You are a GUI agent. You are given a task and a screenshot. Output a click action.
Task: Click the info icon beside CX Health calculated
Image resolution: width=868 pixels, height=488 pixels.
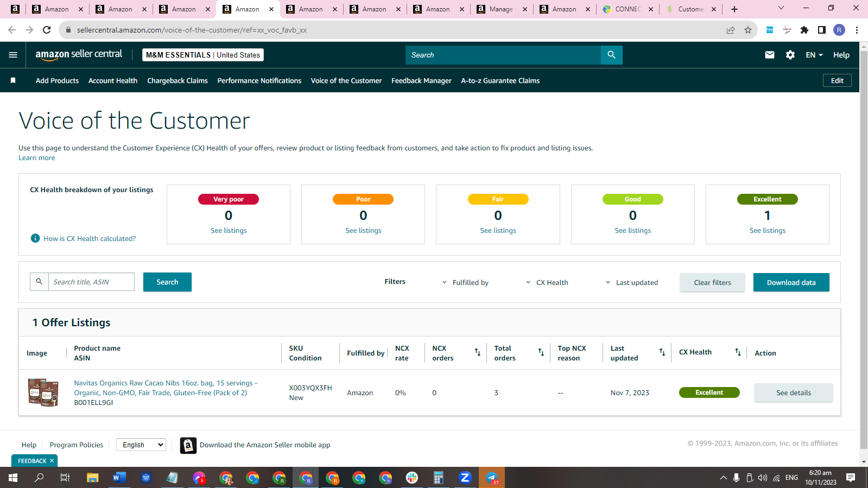35,238
